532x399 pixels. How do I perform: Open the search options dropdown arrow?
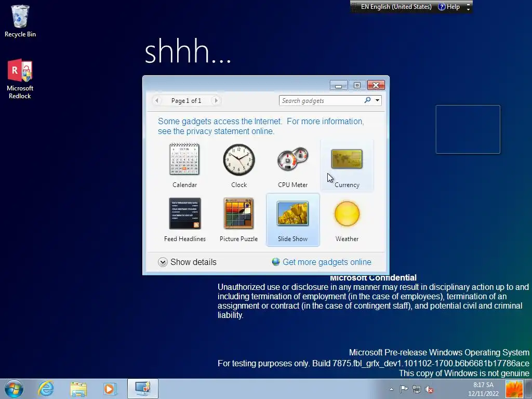[377, 100]
